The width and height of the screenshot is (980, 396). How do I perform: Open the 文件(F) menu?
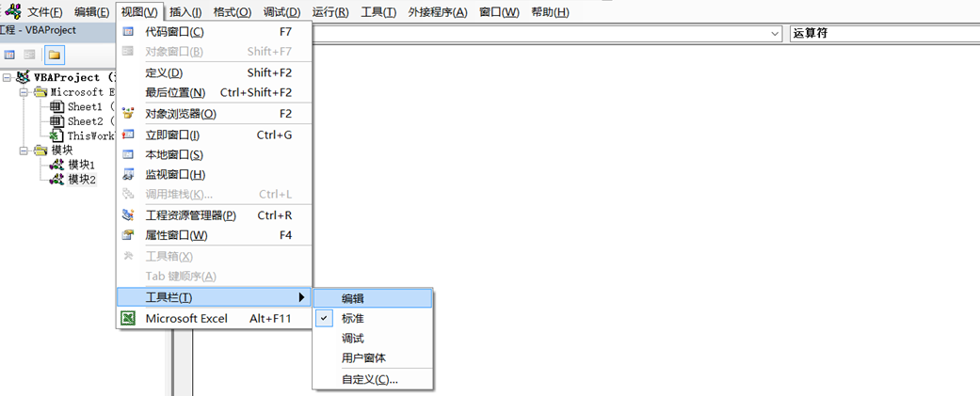[x=45, y=12]
